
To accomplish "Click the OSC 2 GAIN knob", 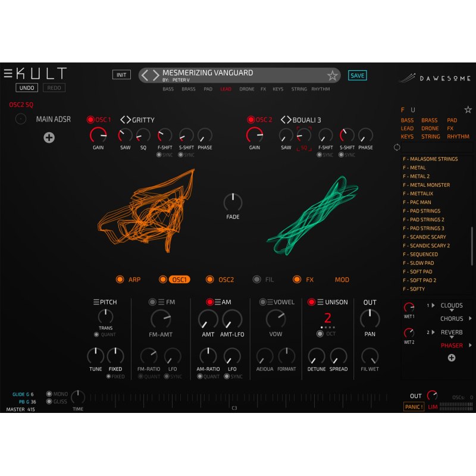I will tap(255, 136).
